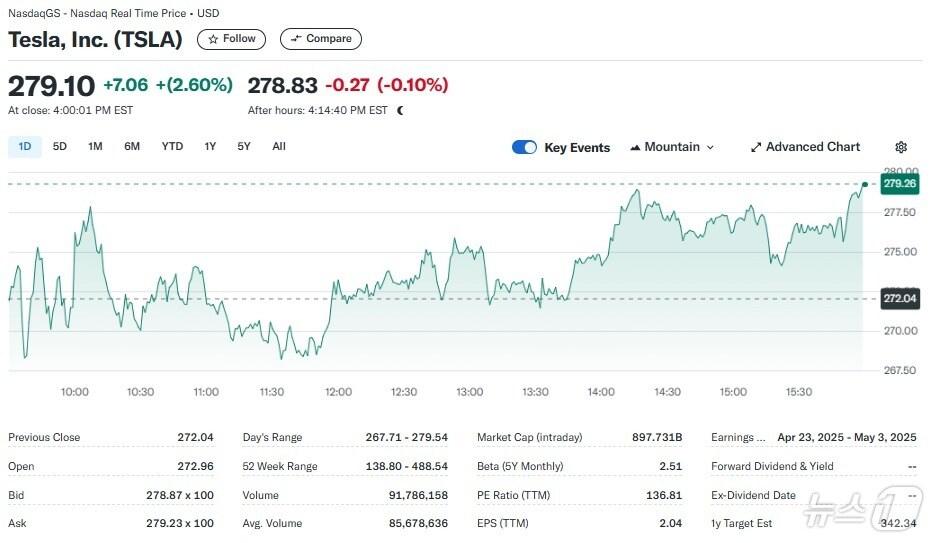Select the 1D time range tab
Viewport: 933px width, 543px height.
click(x=25, y=147)
